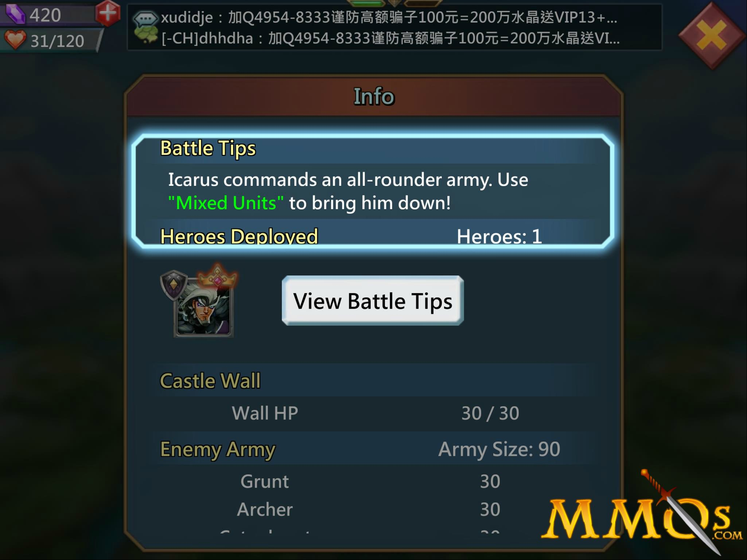Tap the green "Mixed Units" text
The width and height of the screenshot is (747, 560).
click(226, 203)
